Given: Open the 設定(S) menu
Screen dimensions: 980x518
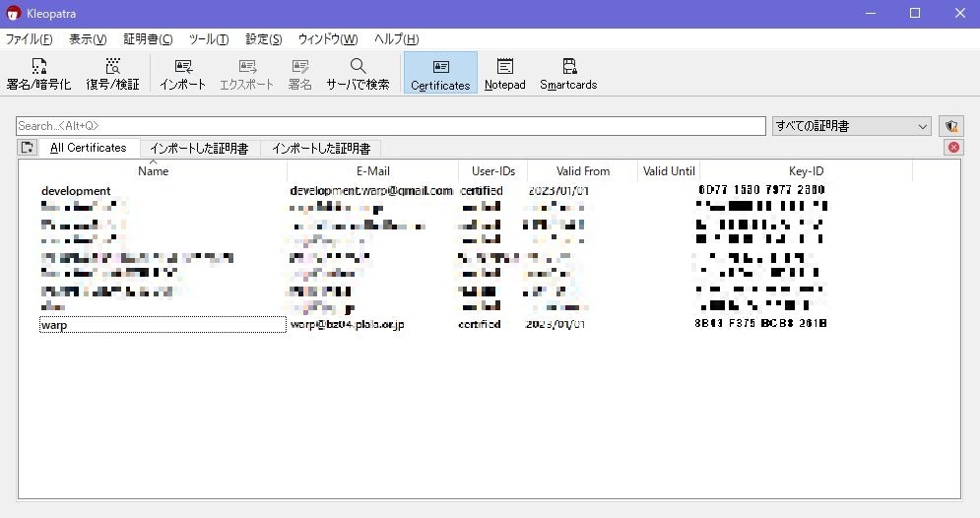Looking at the screenshot, I should pos(264,39).
